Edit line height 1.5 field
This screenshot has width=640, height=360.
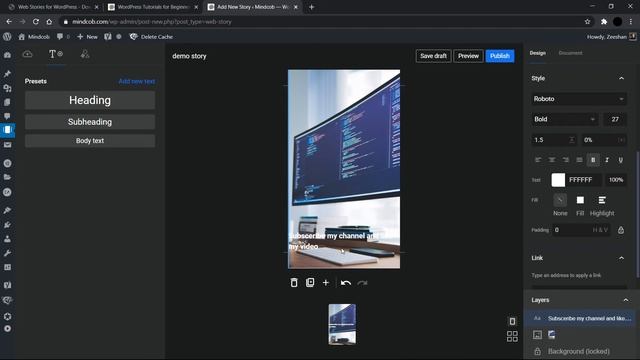[555, 140]
